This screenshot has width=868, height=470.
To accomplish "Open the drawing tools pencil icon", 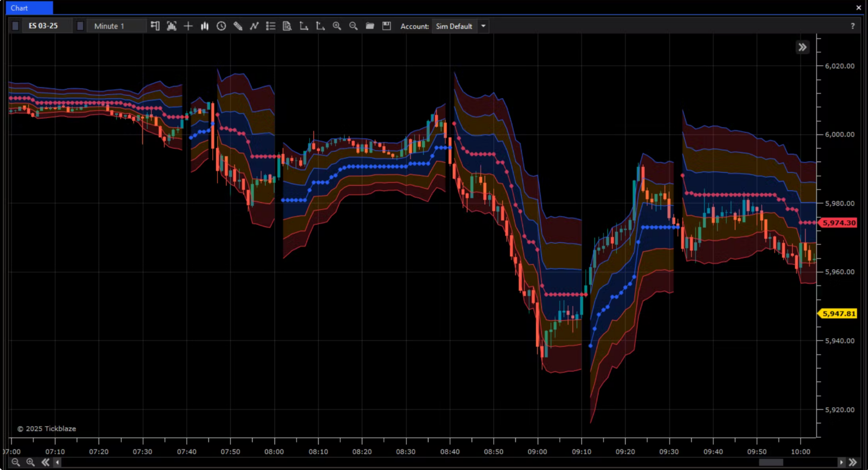I will [238, 26].
